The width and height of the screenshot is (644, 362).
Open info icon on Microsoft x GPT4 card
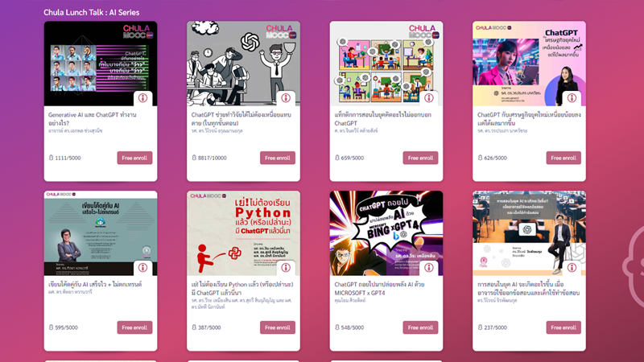click(429, 268)
